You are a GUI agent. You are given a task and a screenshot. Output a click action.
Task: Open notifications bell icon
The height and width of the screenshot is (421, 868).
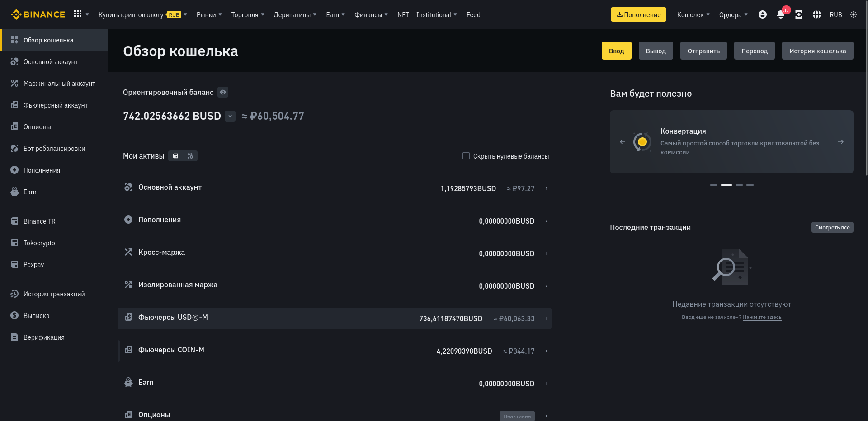click(x=781, y=14)
